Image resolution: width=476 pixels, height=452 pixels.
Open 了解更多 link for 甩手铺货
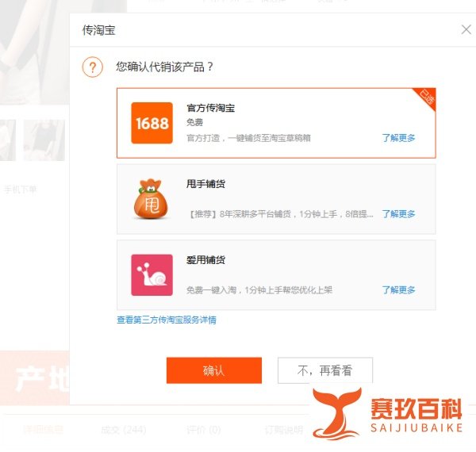[398, 214]
